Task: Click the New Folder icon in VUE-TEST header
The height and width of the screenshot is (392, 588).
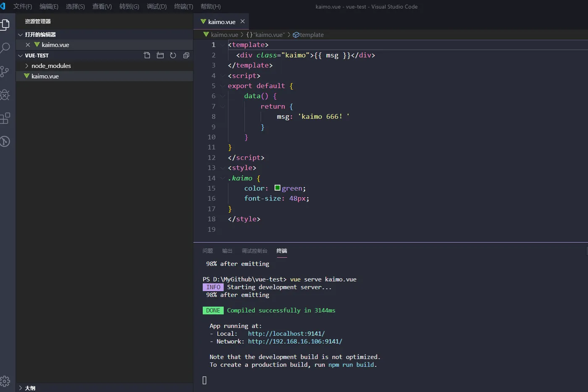Action: (160, 55)
